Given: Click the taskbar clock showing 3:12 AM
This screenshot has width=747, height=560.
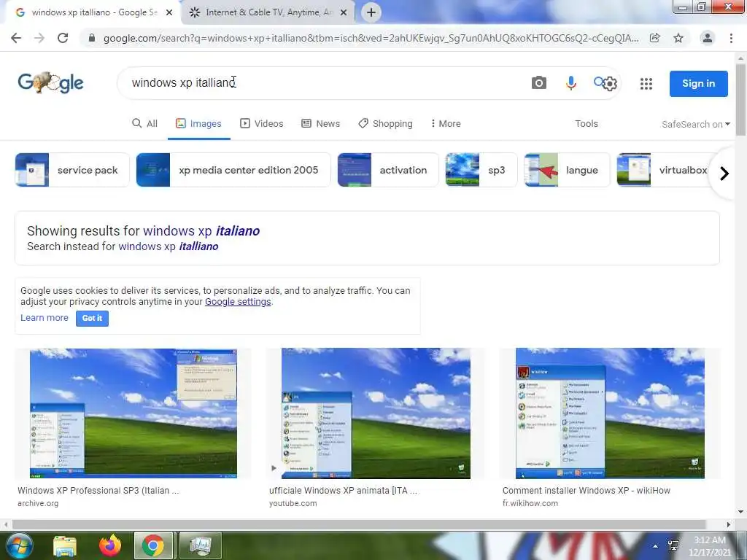Looking at the screenshot, I should 709,545.
